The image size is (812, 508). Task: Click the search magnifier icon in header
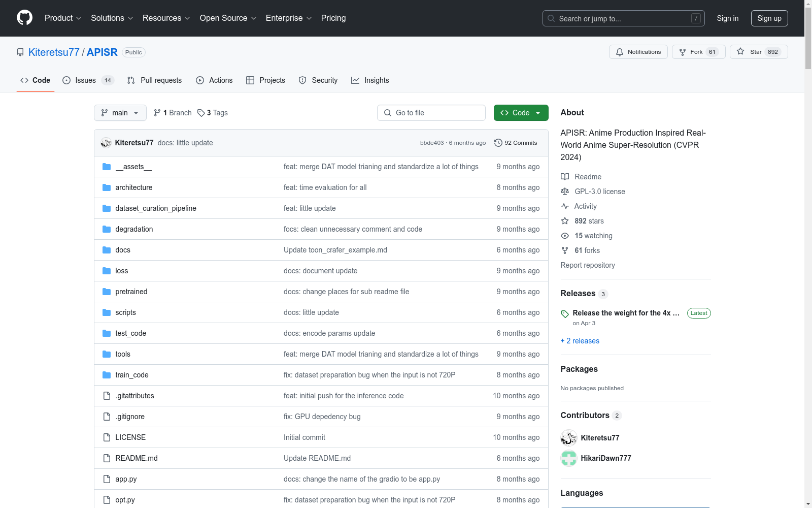click(x=551, y=18)
